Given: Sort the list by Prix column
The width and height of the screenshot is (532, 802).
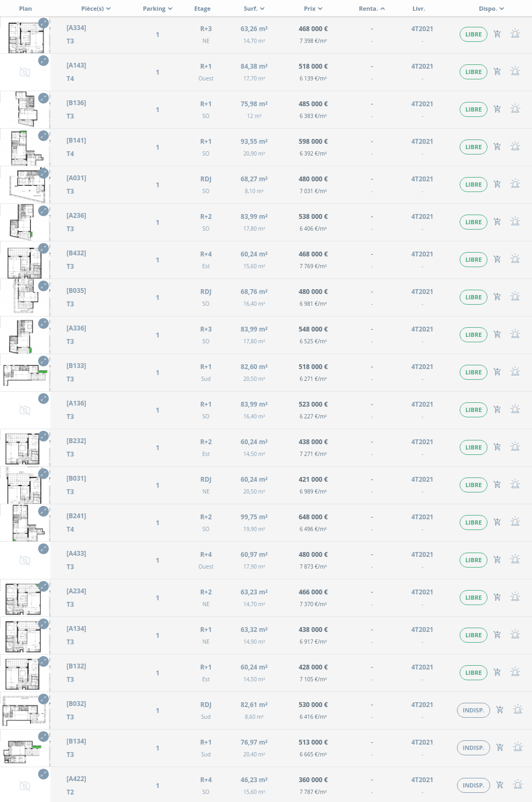Looking at the screenshot, I should (313, 9).
